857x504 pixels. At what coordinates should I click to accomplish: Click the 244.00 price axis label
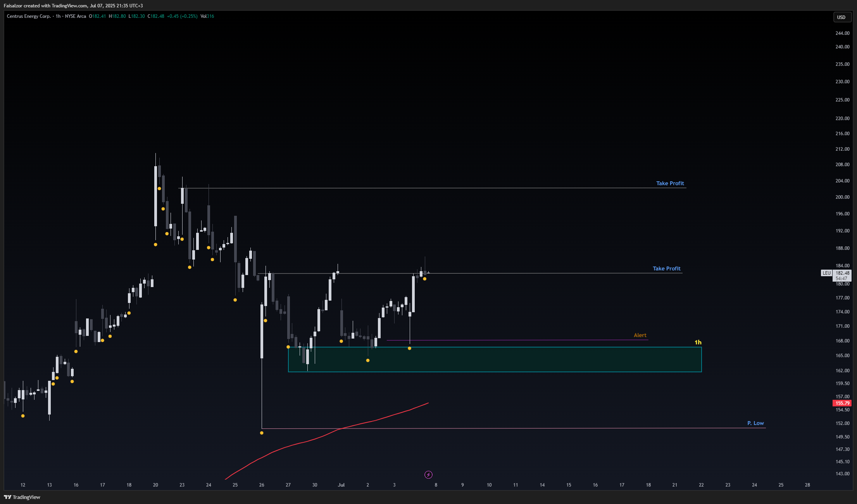[842, 33]
